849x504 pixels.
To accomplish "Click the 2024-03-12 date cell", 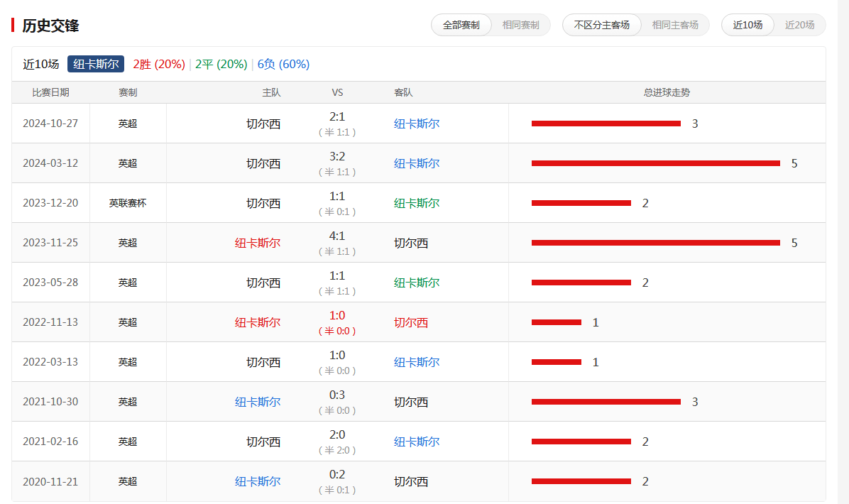I will (x=50, y=163).
